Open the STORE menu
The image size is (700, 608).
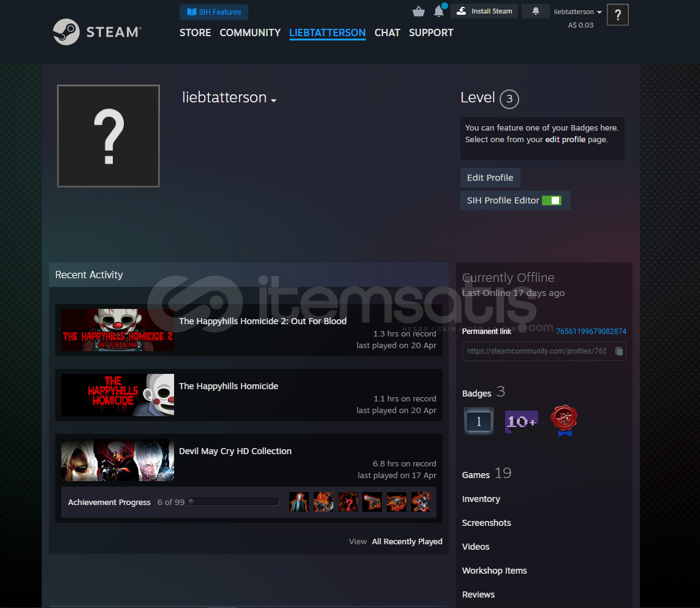[195, 32]
